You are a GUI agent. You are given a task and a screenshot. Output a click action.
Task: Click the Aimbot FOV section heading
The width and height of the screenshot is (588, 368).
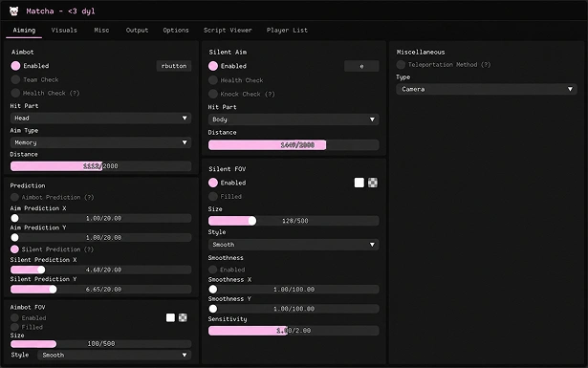click(x=28, y=307)
